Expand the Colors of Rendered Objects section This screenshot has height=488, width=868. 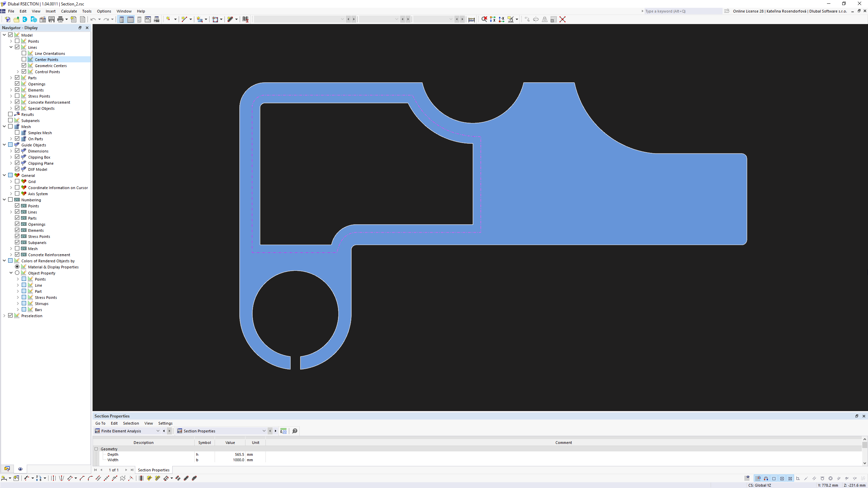click(x=4, y=260)
